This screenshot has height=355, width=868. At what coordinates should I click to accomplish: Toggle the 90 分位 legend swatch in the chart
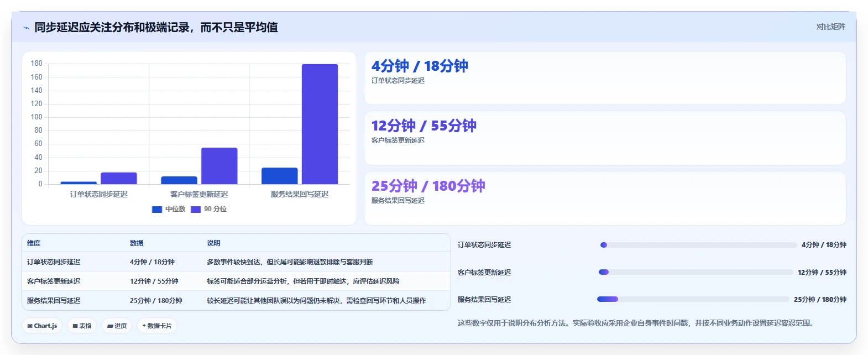[196, 209]
